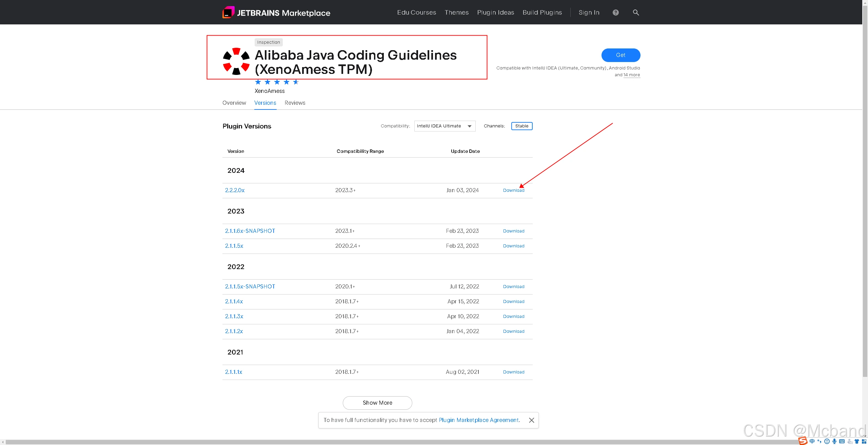
Task: Click the Version column header
Action: (236, 151)
